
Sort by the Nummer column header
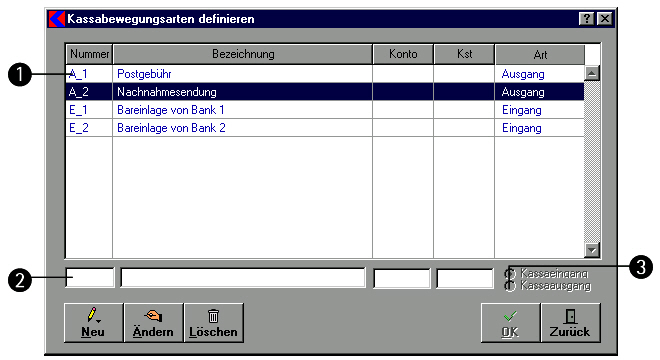point(89,54)
